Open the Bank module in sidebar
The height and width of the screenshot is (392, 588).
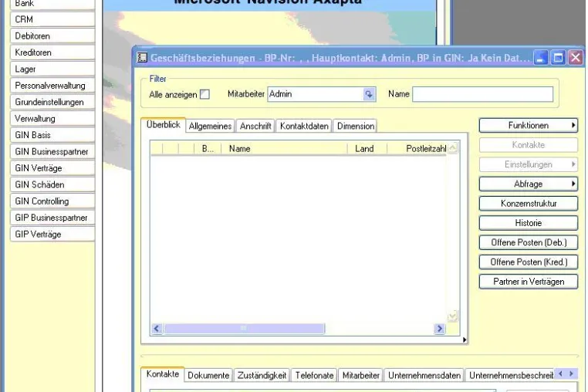click(x=52, y=4)
